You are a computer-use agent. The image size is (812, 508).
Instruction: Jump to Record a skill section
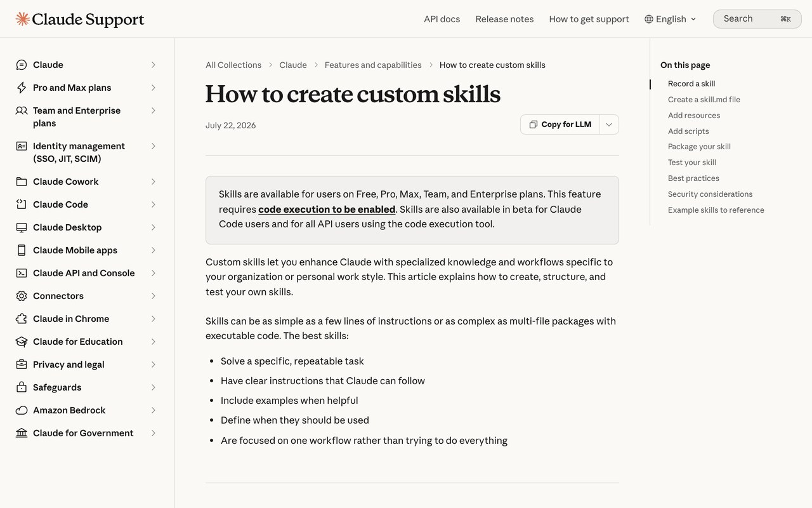691,84
